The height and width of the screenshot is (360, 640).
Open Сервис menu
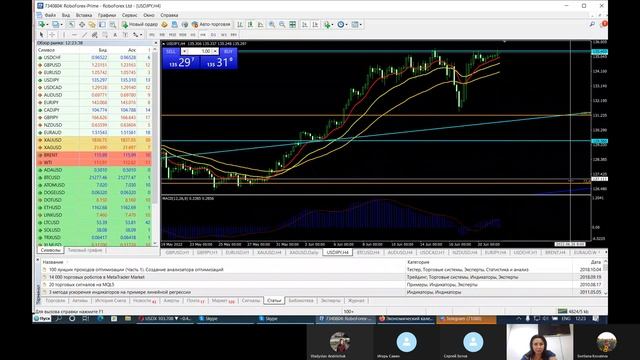click(x=129, y=15)
